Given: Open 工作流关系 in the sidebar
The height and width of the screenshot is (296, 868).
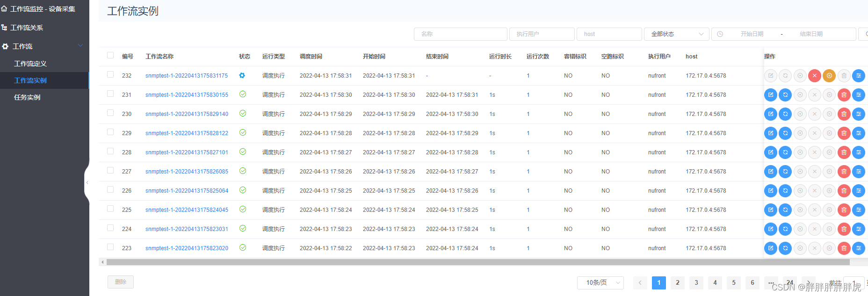Looking at the screenshot, I should pos(27,28).
